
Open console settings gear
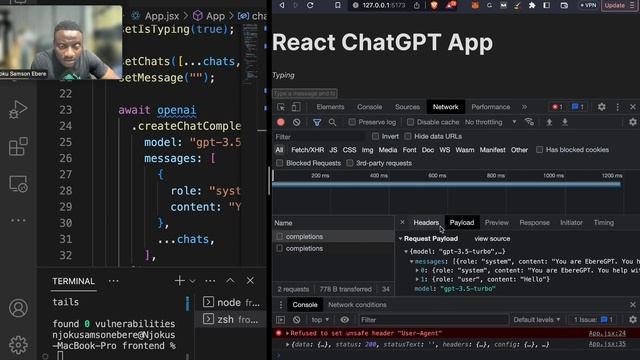point(633,320)
